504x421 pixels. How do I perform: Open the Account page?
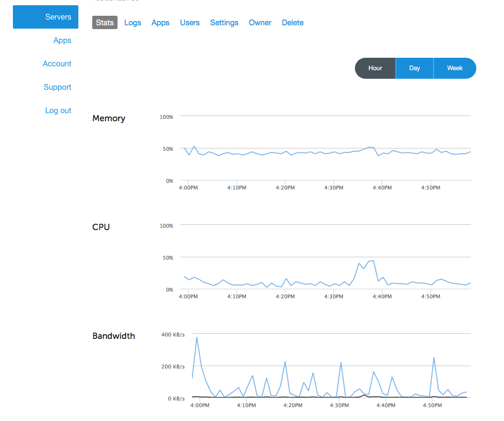click(x=57, y=63)
